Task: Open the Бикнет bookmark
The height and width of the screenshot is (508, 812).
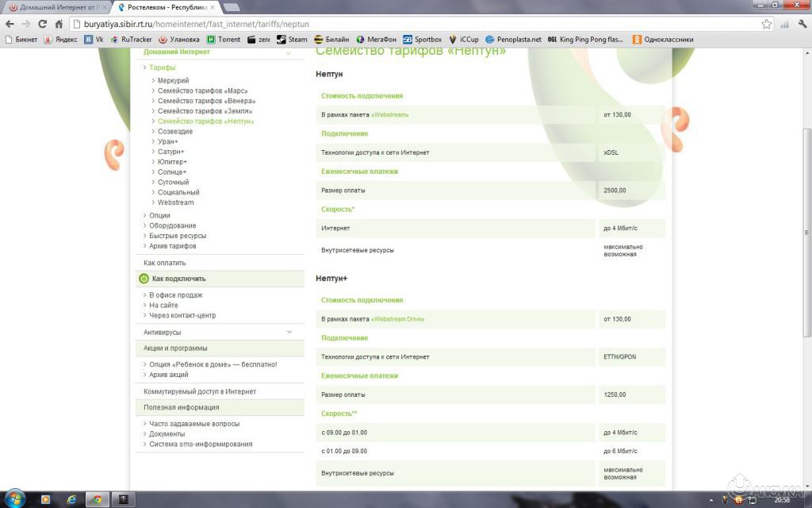Action: (x=21, y=40)
